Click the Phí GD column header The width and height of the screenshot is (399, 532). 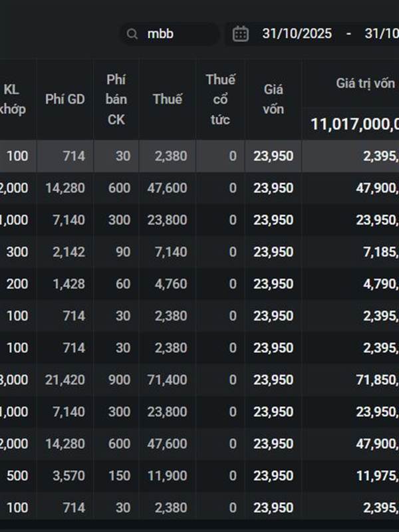[x=65, y=100]
